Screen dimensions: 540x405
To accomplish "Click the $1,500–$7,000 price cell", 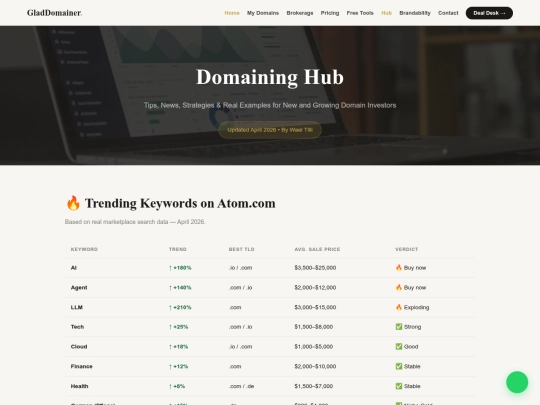I will pyautogui.click(x=314, y=386).
